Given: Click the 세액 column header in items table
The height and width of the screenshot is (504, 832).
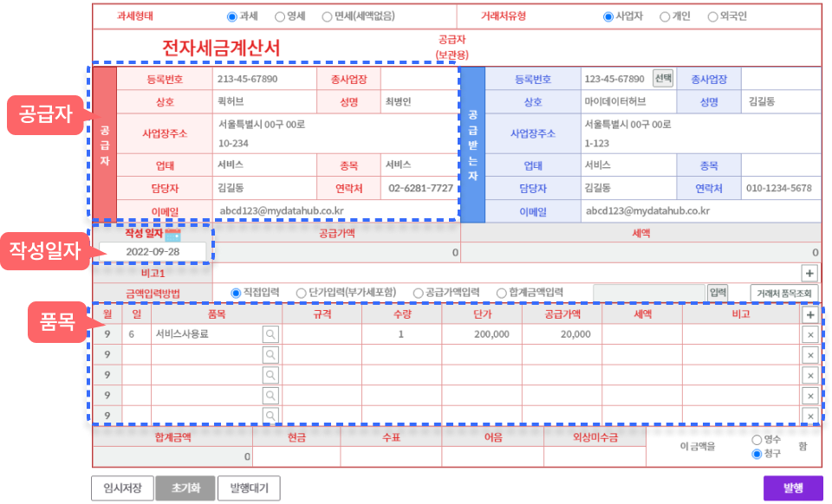Looking at the screenshot, I should (x=642, y=314).
